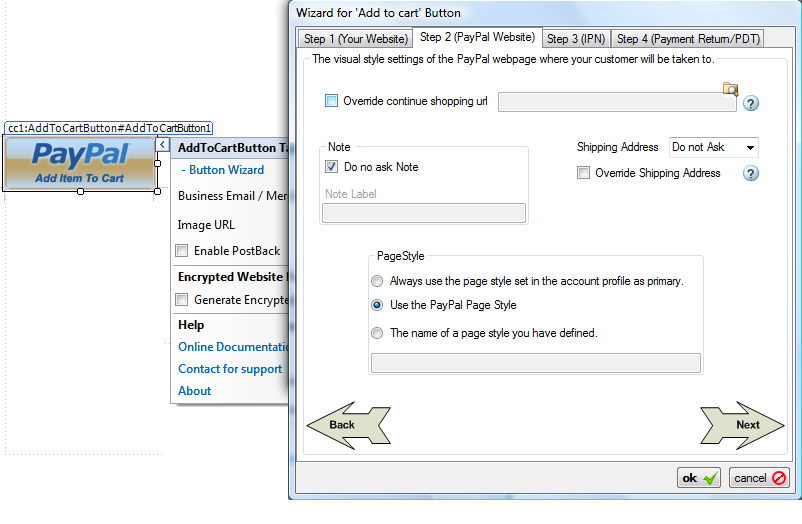802x524 pixels.
Task: Click the bottom-right resize handle of PayPal button
Action: coord(158,191)
